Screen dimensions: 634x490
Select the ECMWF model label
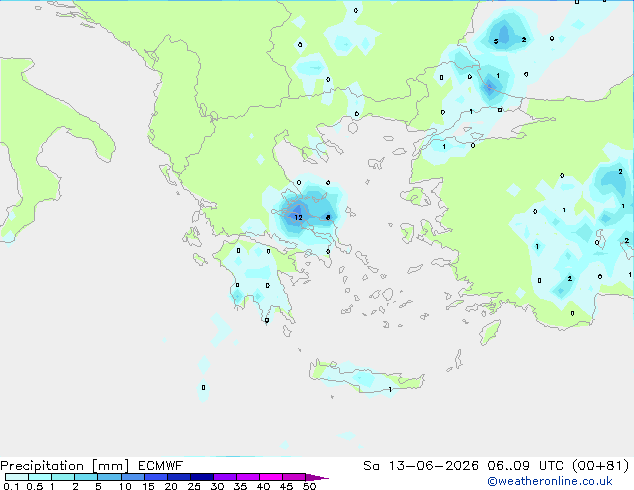click(161, 466)
